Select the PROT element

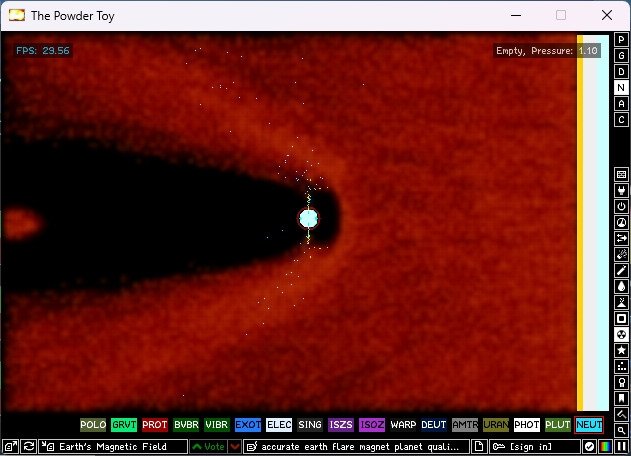tap(155, 425)
